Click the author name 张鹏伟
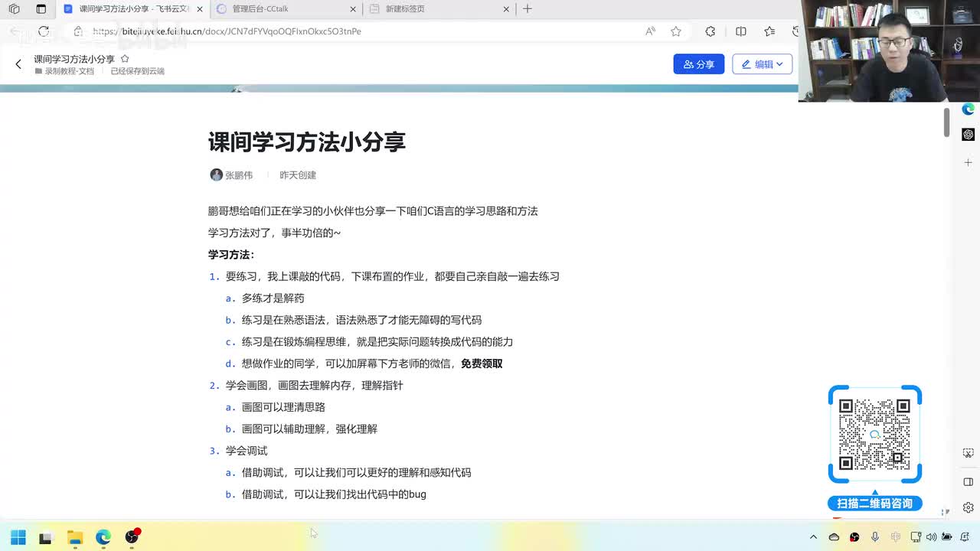The width and height of the screenshot is (980, 551). 239,175
